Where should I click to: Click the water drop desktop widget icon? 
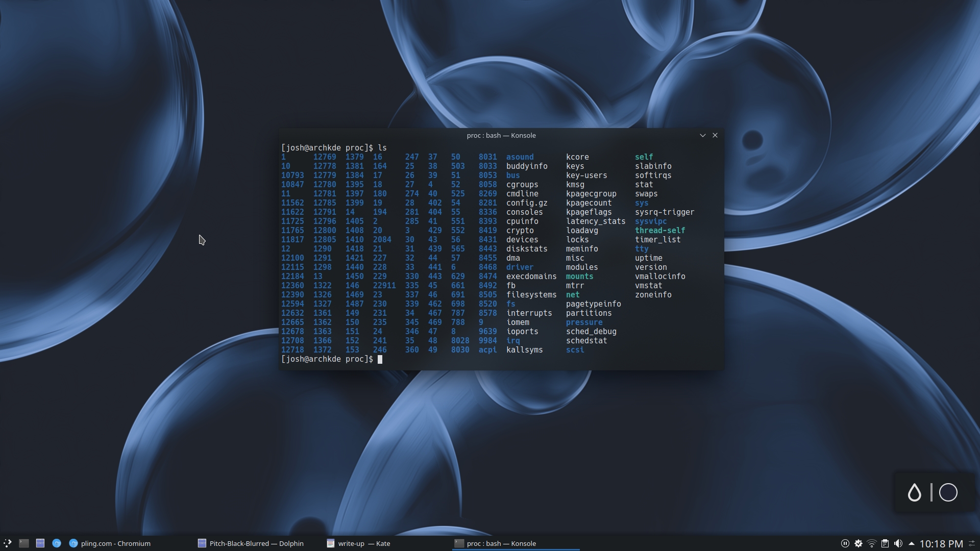click(x=914, y=492)
